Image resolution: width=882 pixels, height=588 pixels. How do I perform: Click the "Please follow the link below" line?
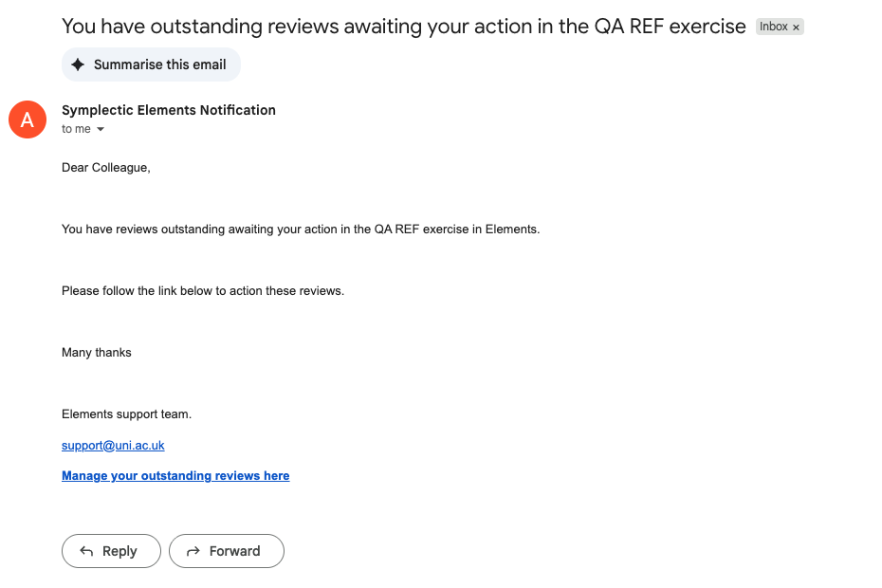(x=203, y=291)
